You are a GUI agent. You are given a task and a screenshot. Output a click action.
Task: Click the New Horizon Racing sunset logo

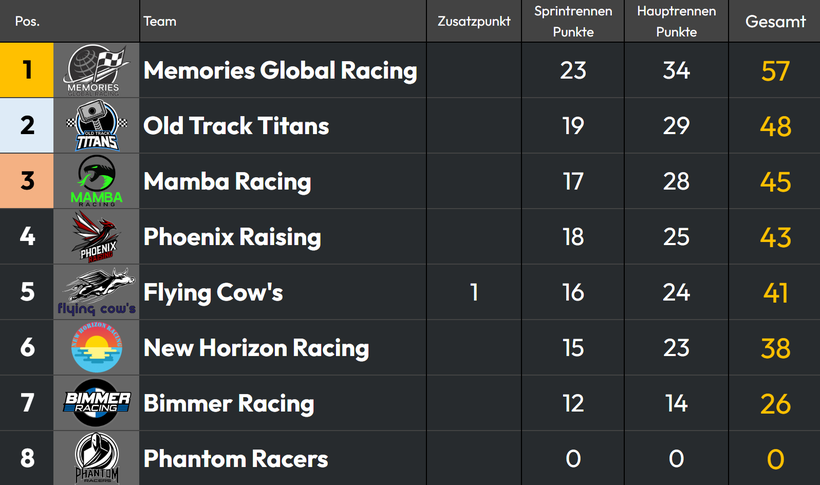[x=96, y=347]
